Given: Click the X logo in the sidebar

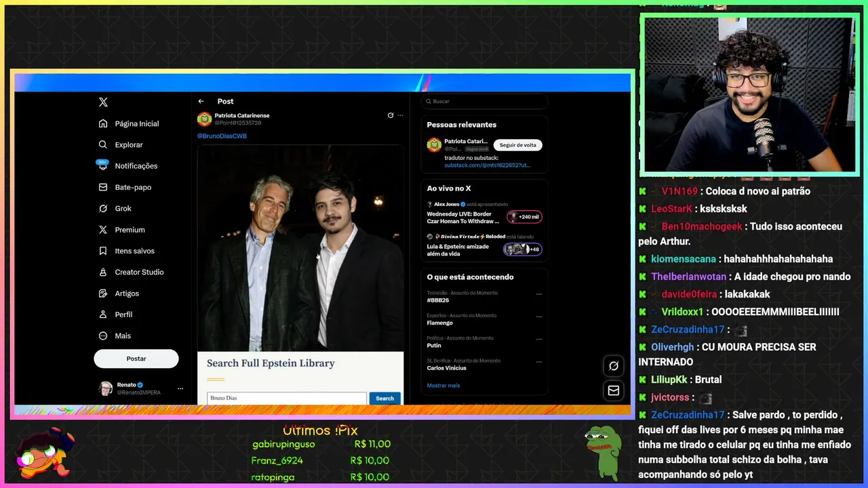Looking at the screenshot, I should (103, 102).
